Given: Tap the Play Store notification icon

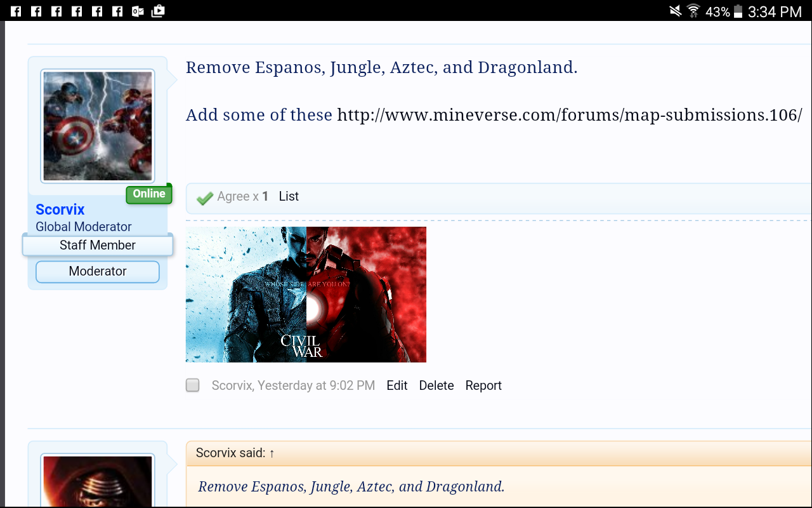Looking at the screenshot, I should 158,11.
